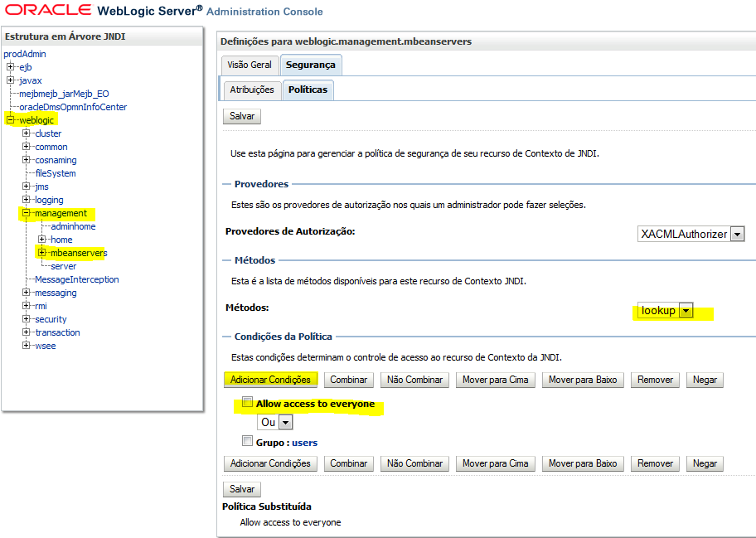The image size is (756, 538).
Task: Collapse the management node
Action: (x=26, y=212)
